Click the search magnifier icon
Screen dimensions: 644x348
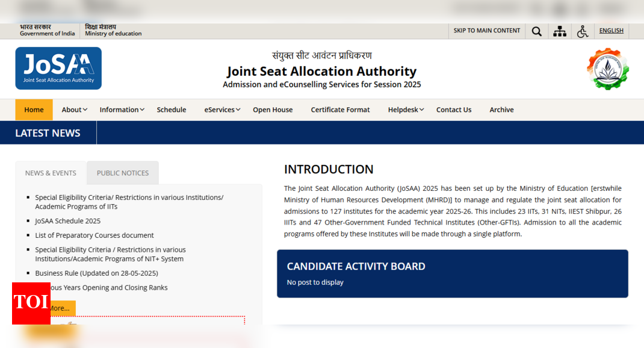536,31
